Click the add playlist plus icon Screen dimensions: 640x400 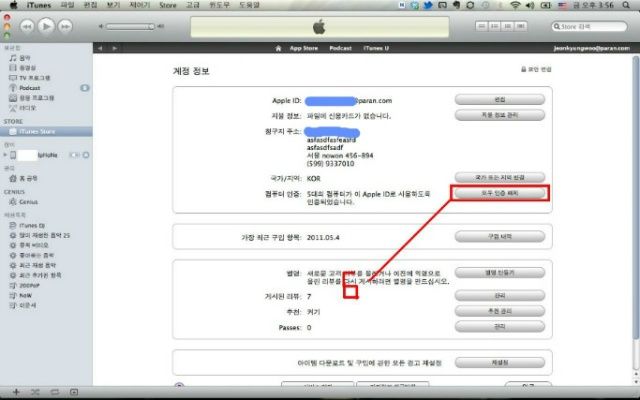[x=16, y=392]
